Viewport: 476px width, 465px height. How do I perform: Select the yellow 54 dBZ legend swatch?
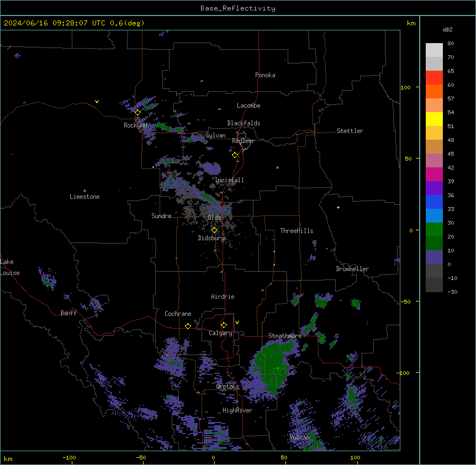click(x=434, y=119)
